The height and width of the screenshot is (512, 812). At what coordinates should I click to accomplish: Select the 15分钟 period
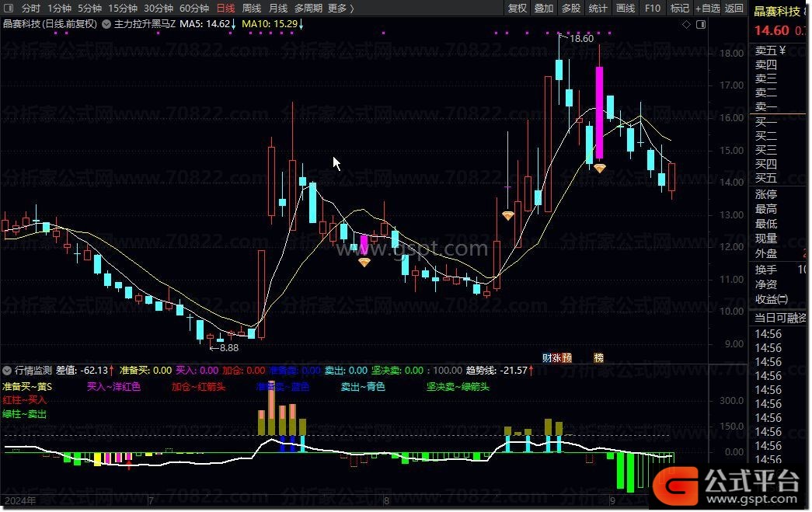[x=123, y=9]
